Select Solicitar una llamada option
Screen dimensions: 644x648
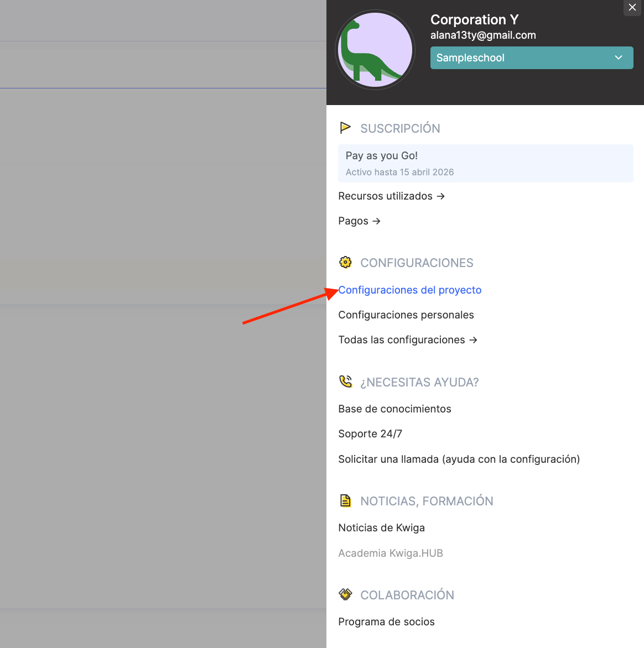pyautogui.click(x=459, y=459)
